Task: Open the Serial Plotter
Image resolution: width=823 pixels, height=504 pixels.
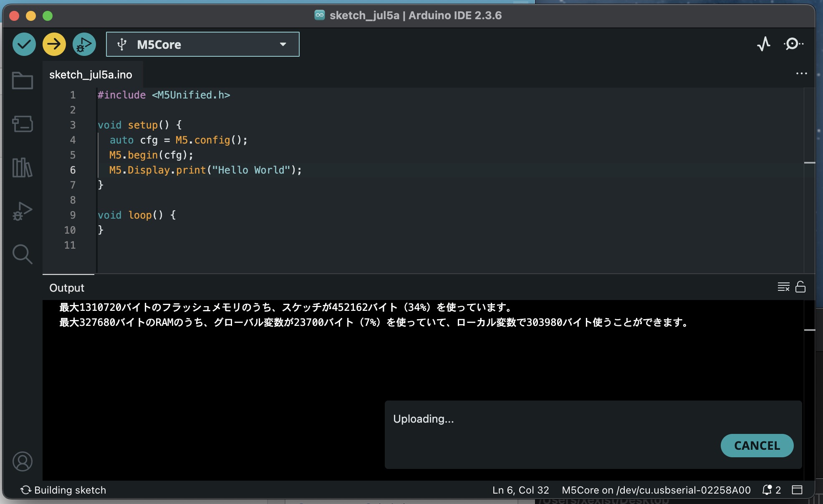Action: (x=764, y=44)
